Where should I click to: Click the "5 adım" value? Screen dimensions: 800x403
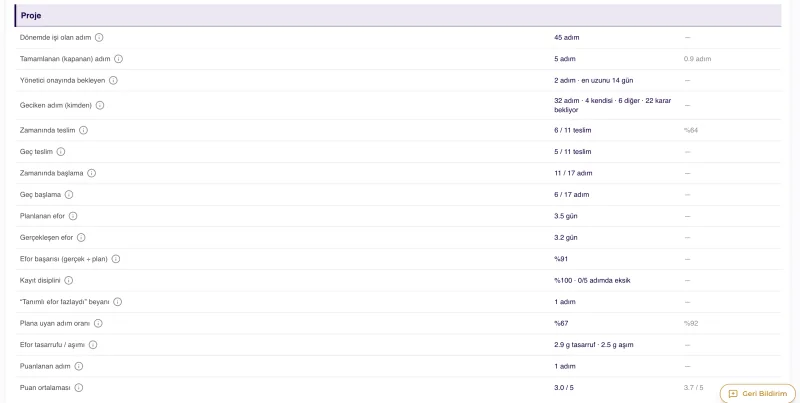[564, 59]
